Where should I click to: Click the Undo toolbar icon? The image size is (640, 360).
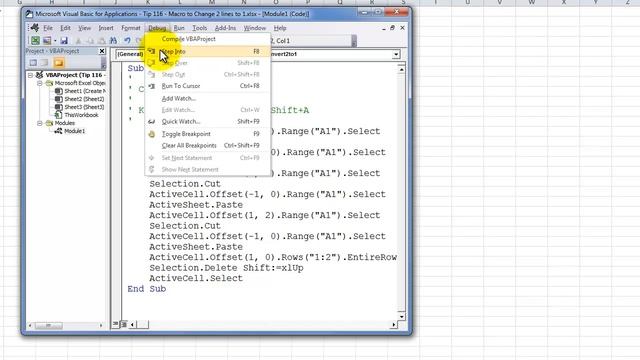(127, 40)
